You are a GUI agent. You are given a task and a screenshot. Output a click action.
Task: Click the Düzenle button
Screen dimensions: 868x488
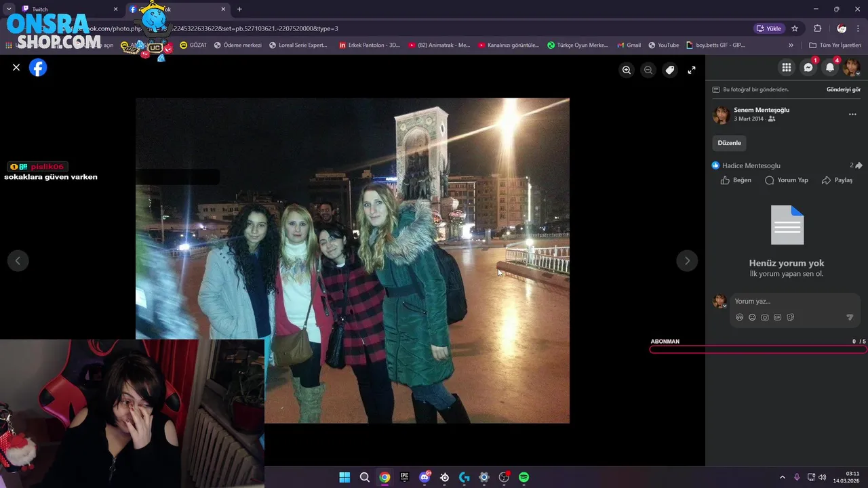pyautogui.click(x=730, y=143)
